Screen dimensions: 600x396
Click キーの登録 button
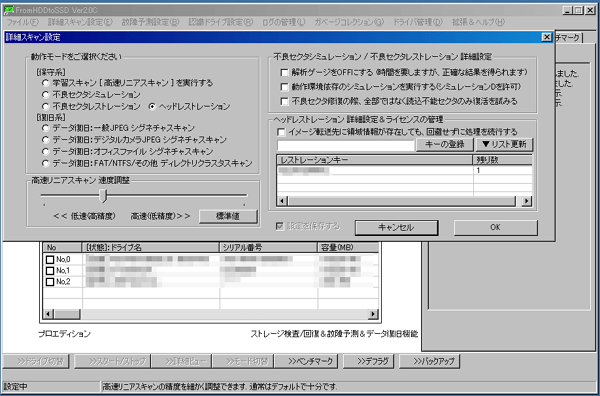click(x=445, y=145)
